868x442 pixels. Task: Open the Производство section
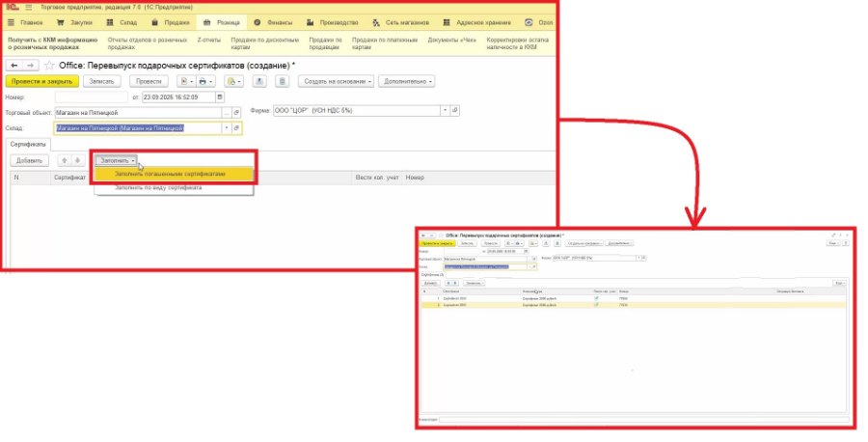pyautogui.click(x=332, y=23)
